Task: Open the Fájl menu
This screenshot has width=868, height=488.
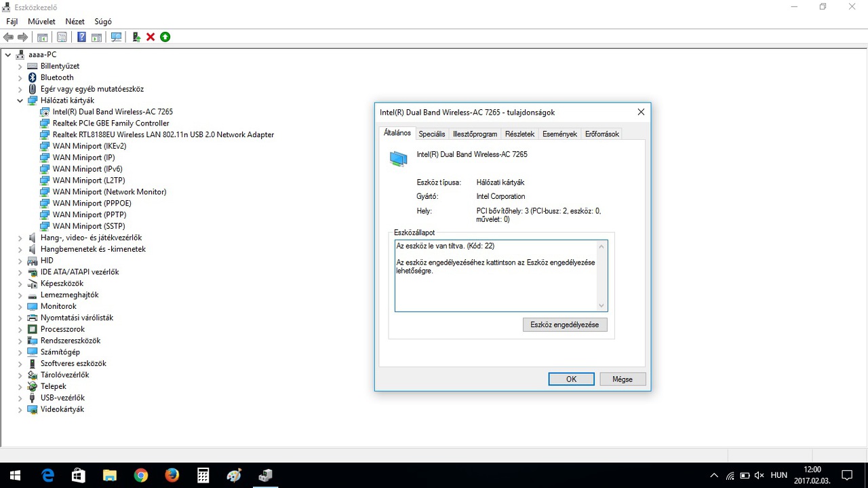Action: (x=12, y=22)
